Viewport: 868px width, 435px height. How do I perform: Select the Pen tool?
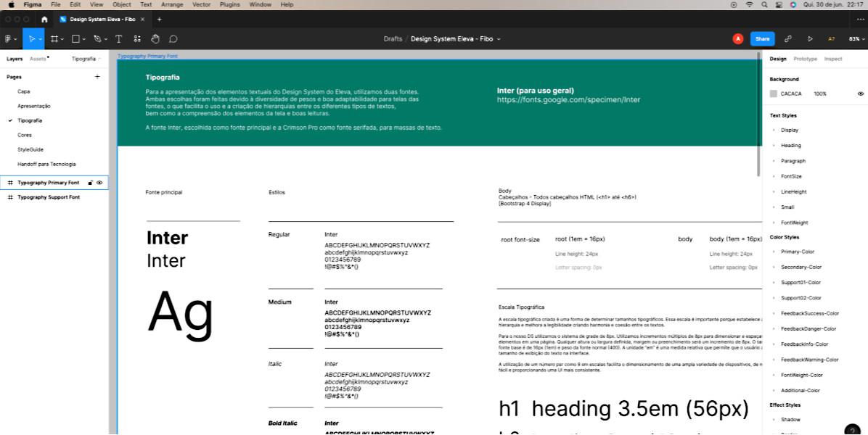97,38
